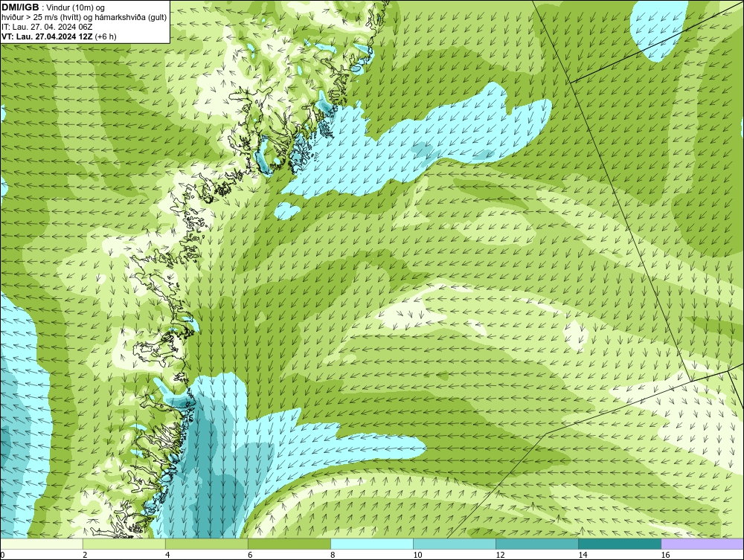Click the 8-10 m/s light cyan swatch
Screen dimensions: 744x560
click(371, 544)
